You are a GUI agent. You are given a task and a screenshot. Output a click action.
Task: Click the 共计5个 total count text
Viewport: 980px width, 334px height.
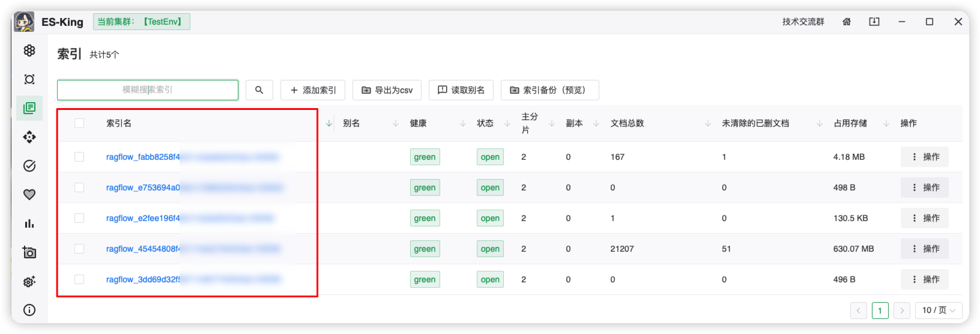pos(104,55)
